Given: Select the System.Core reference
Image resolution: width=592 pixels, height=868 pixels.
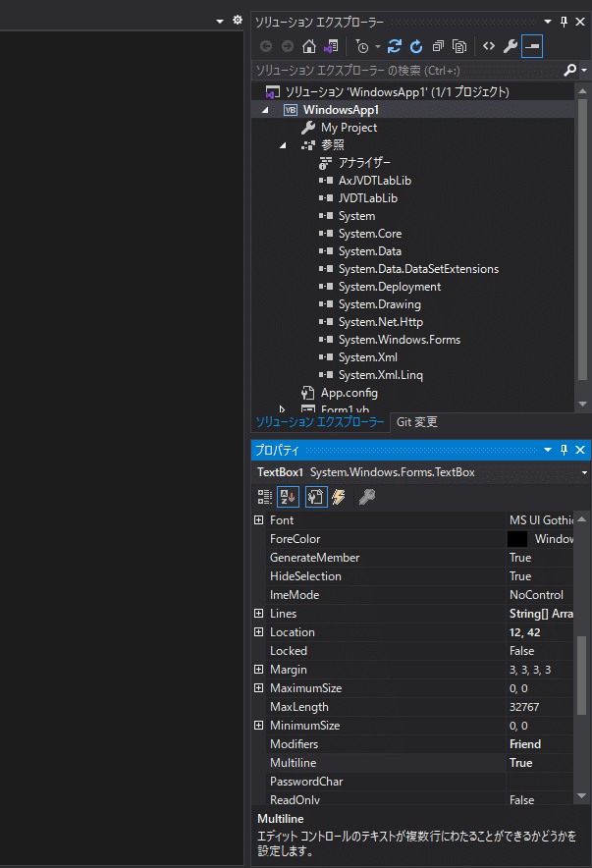Looking at the screenshot, I should tap(369, 234).
